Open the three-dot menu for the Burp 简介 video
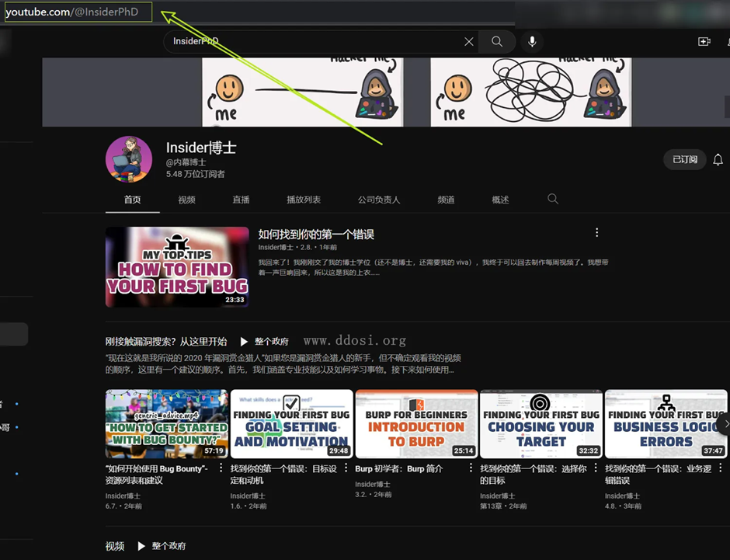 pos(470,468)
